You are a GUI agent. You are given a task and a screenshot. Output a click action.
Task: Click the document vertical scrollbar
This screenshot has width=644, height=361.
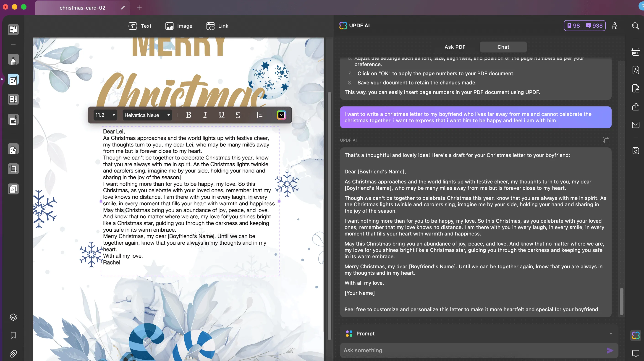click(x=330, y=216)
